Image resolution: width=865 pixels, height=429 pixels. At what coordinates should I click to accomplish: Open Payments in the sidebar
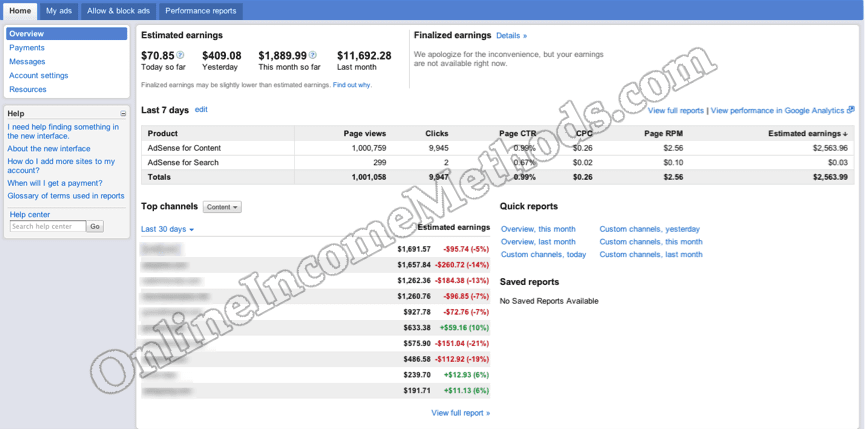point(27,48)
